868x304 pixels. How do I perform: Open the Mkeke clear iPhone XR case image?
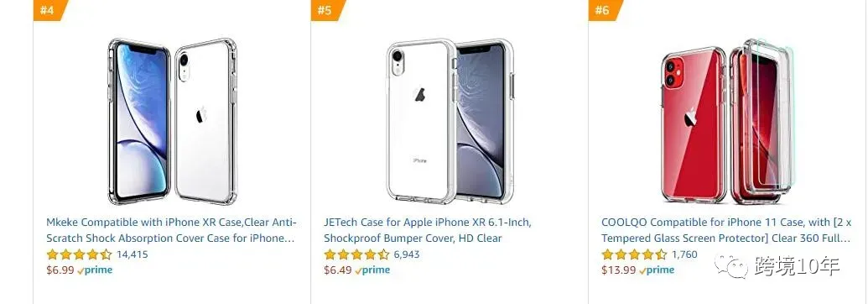point(172,121)
